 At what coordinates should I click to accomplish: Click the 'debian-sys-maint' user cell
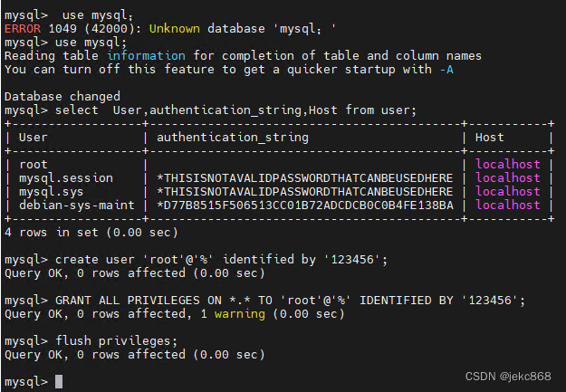coord(77,205)
